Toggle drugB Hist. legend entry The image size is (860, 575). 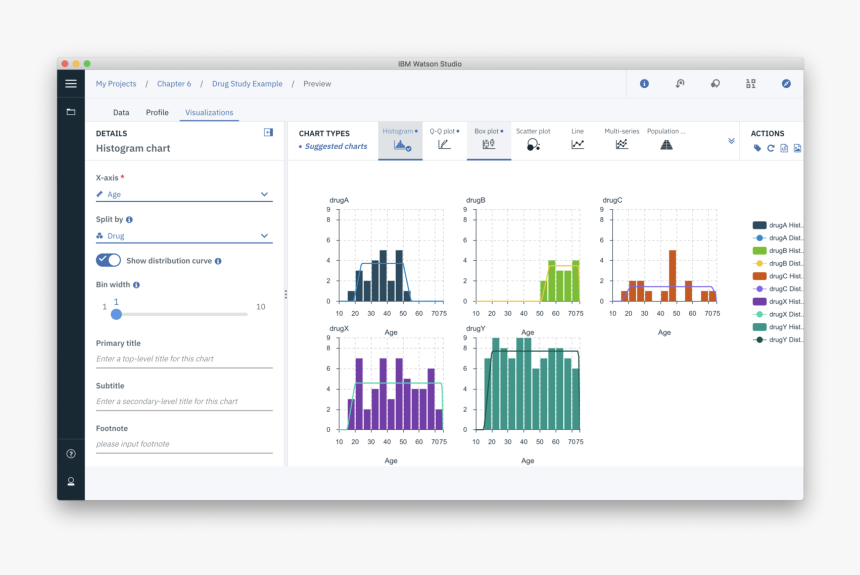coord(777,250)
